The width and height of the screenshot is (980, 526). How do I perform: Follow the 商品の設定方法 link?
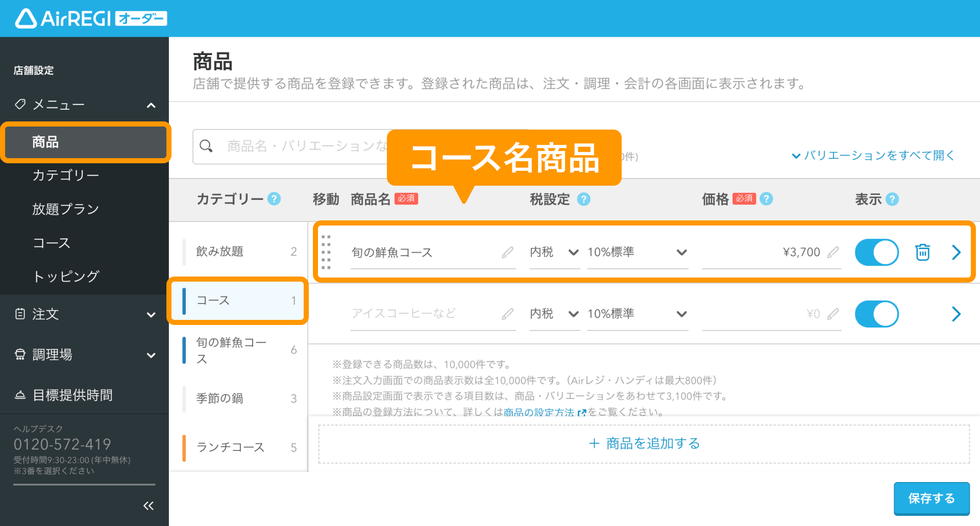click(539, 412)
